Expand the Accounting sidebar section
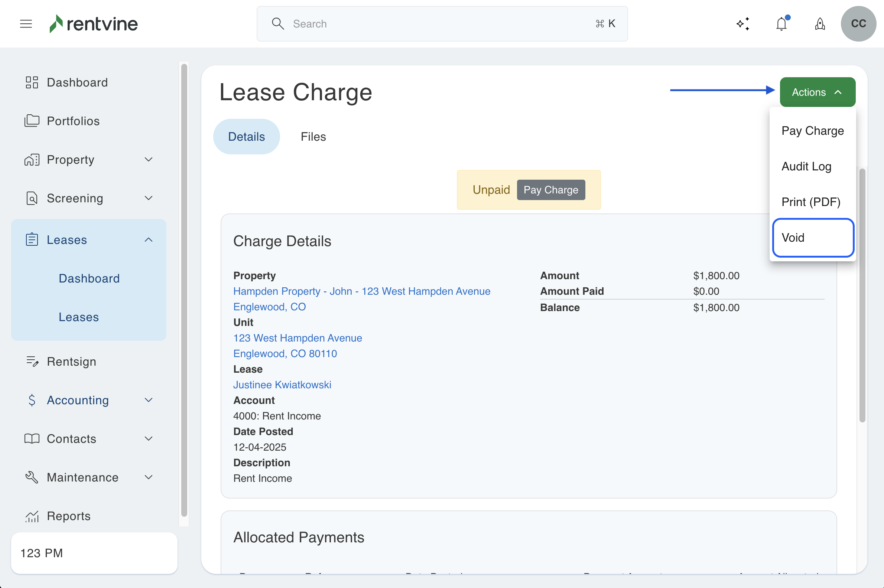Viewport: 884px width, 588px height. (149, 400)
